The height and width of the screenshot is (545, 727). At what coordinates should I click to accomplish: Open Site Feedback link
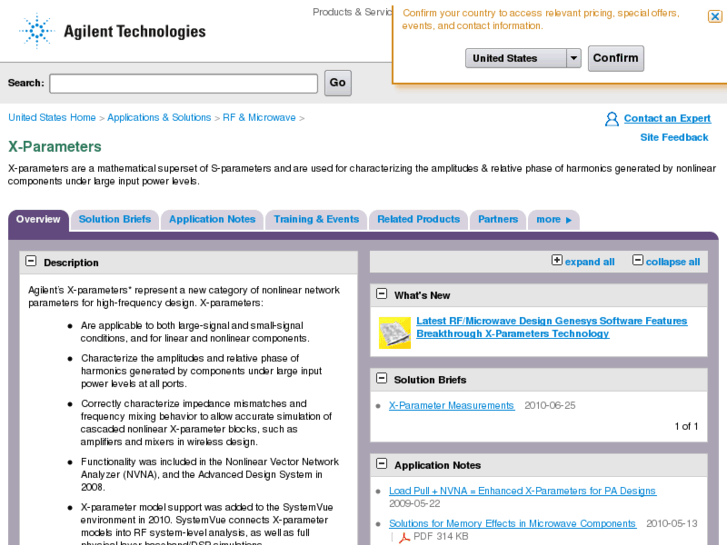click(x=674, y=137)
